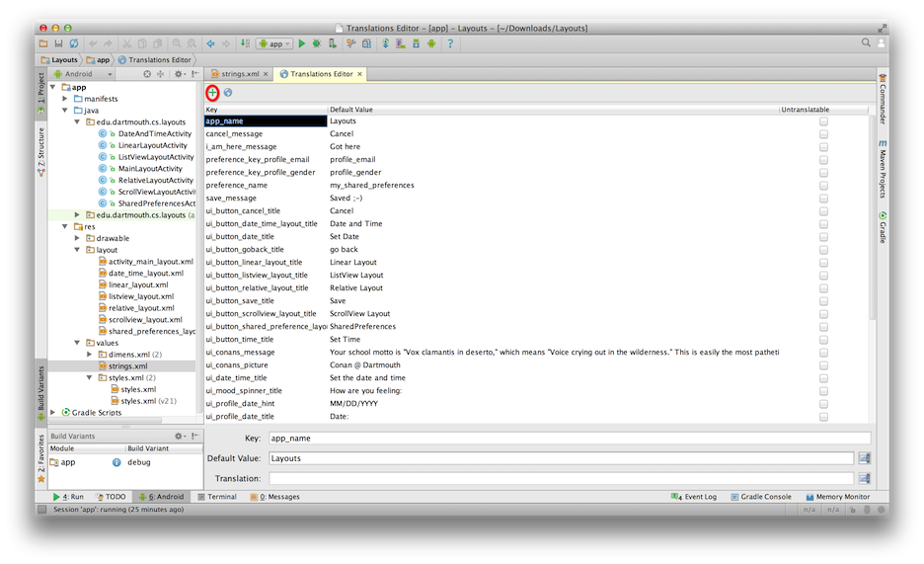Check Untranslatable box for app_name row

point(823,121)
